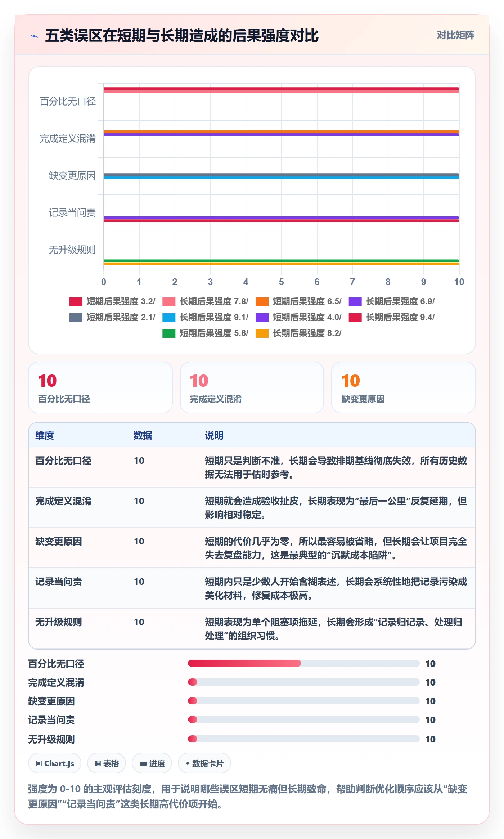The image size is (504, 839).
Task: Click the 完成定义混淆 progress bar
Action: pyautogui.click(x=304, y=682)
